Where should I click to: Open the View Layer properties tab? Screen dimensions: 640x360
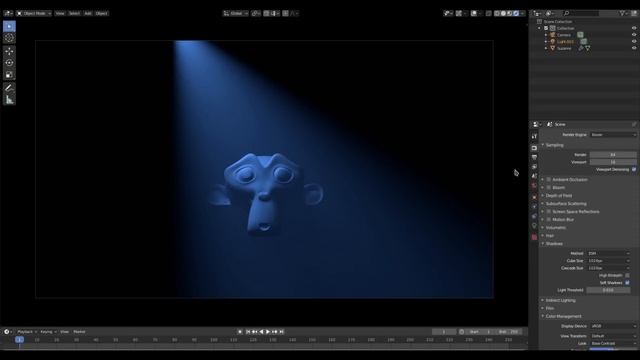tap(534, 167)
